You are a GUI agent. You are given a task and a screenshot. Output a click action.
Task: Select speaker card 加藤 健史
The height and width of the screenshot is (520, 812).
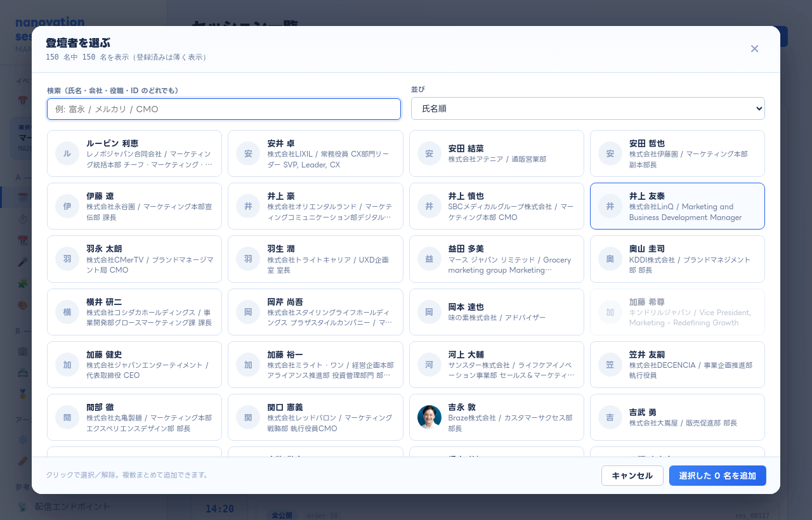point(134,365)
